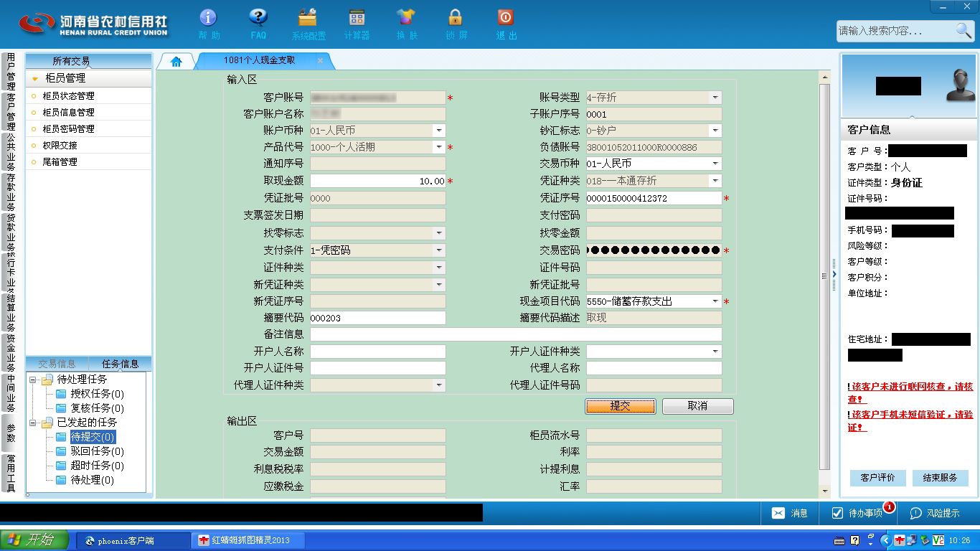The height and width of the screenshot is (551, 980).
Task: Open the 开户人证件种类 dropdown
Action: pos(715,352)
